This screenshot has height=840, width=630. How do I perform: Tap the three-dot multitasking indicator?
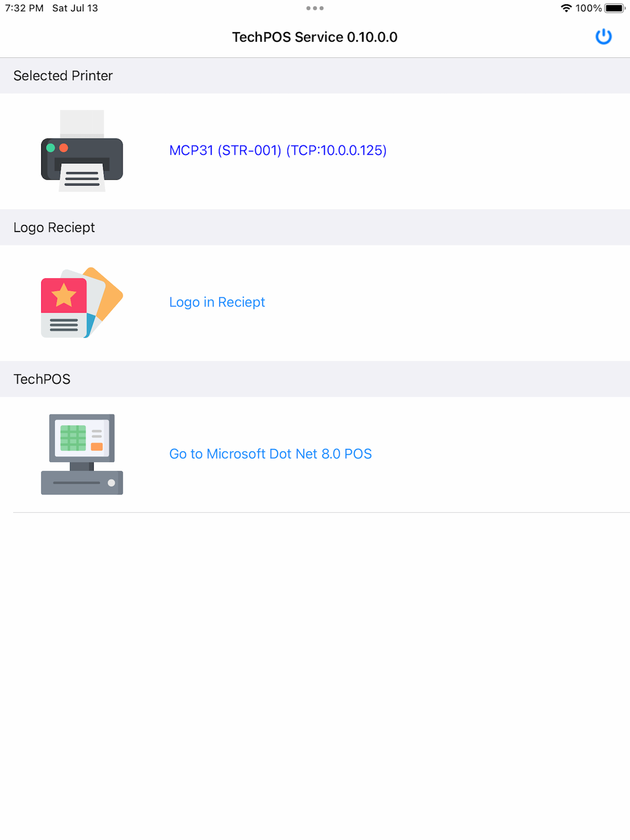pyautogui.click(x=315, y=8)
